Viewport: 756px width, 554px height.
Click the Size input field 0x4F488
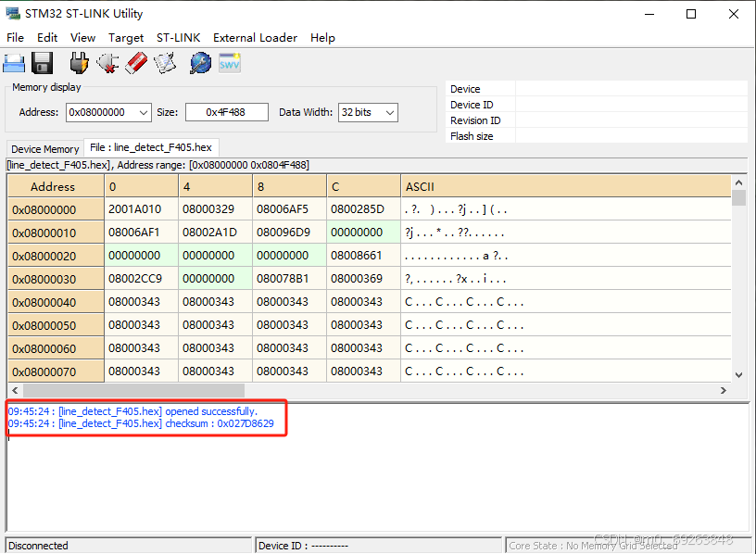pyautogui.click(x=227, y=112)
